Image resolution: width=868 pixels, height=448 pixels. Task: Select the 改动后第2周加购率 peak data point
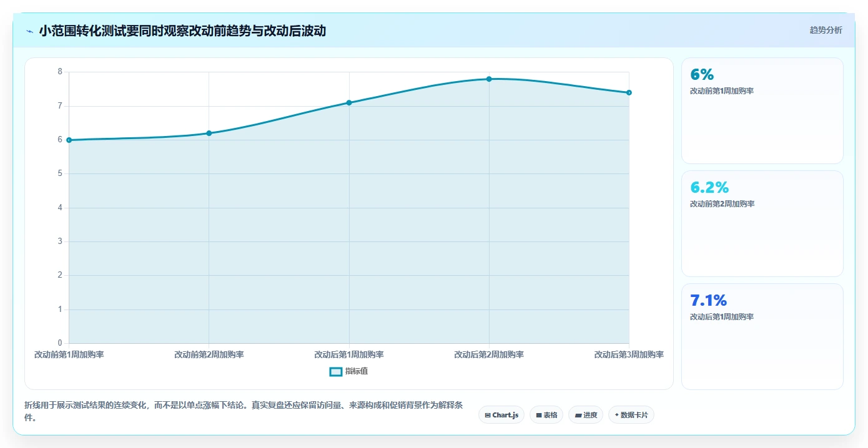(x=489, y=79)
